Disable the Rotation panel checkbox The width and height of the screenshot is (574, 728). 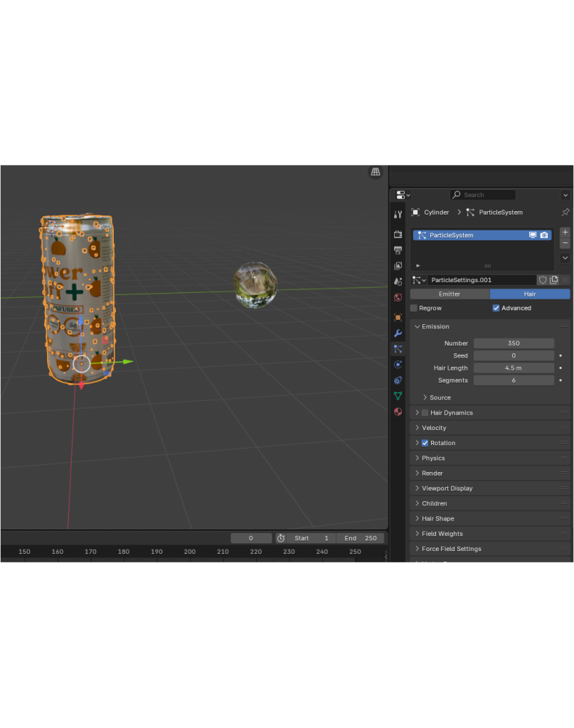[425, 443]
